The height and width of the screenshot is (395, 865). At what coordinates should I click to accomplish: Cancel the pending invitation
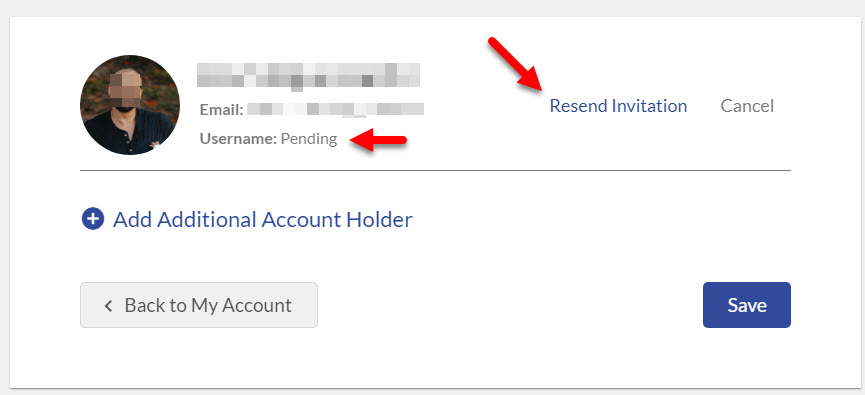click(747, 106)
